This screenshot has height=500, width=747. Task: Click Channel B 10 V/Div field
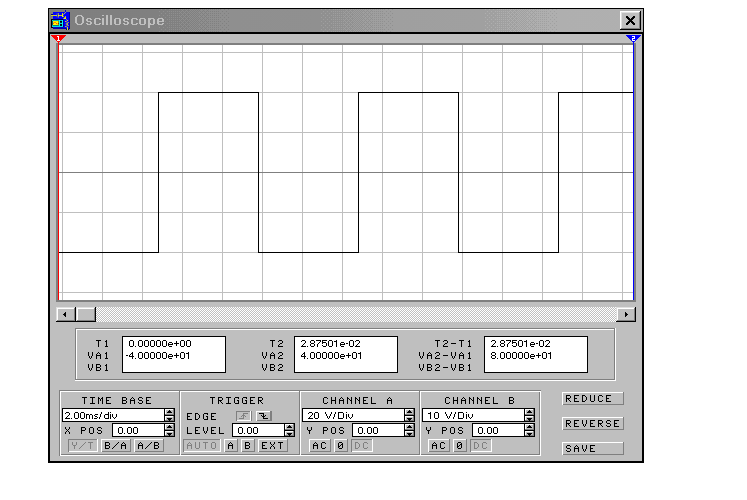[474, 415]
